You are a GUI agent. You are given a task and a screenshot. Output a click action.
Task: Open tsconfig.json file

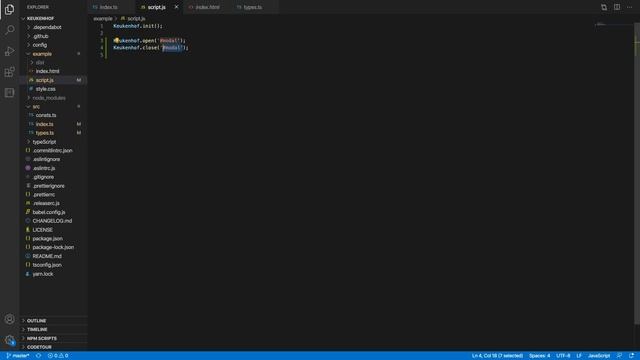(47, 265)
